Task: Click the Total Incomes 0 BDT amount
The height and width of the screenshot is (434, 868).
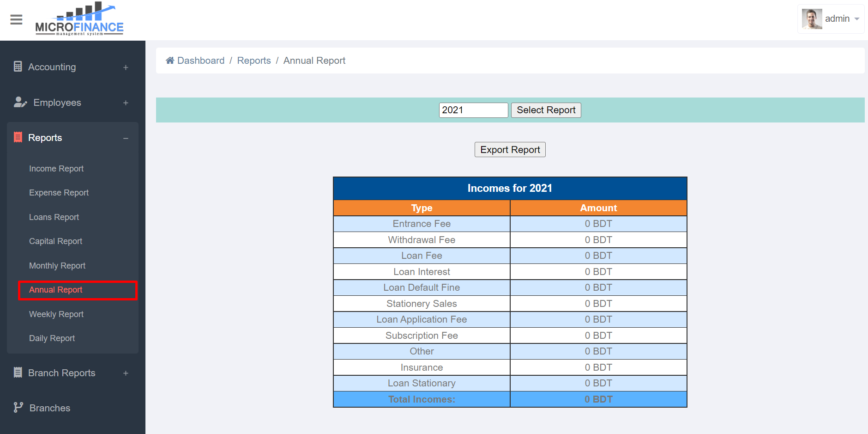Action: [598, 399]
